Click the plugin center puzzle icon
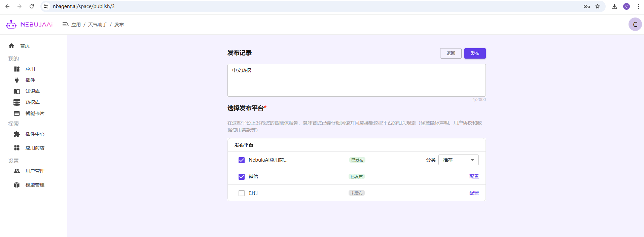 click(x=17, y=134)
